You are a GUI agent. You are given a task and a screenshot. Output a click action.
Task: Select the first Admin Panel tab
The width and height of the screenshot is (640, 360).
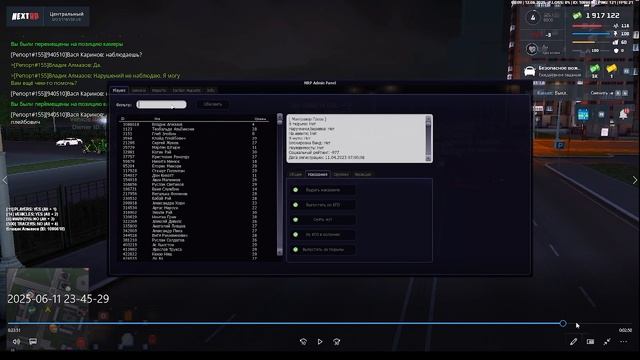[x=119, y=90]
